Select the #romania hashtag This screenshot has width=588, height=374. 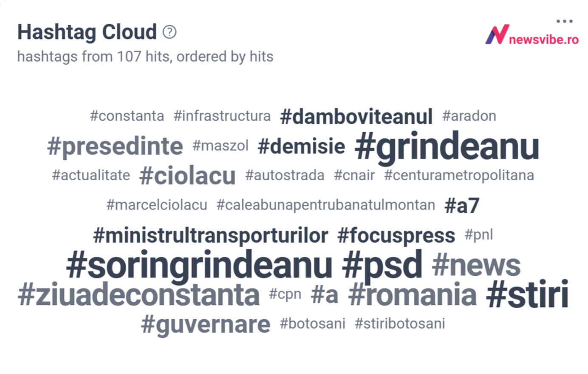pyautogui.click(x=412, y=295)
